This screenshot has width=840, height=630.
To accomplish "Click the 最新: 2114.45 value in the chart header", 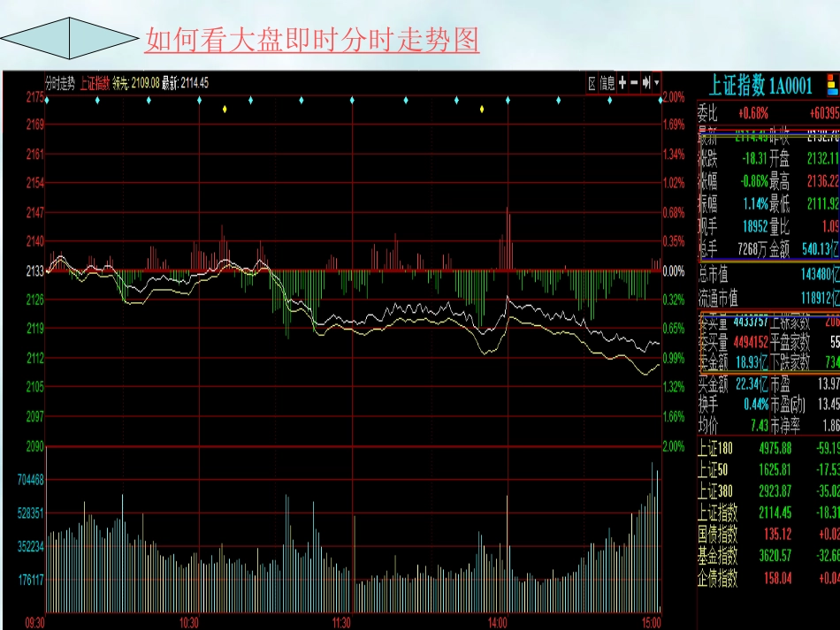I will (x=186, y=83).
